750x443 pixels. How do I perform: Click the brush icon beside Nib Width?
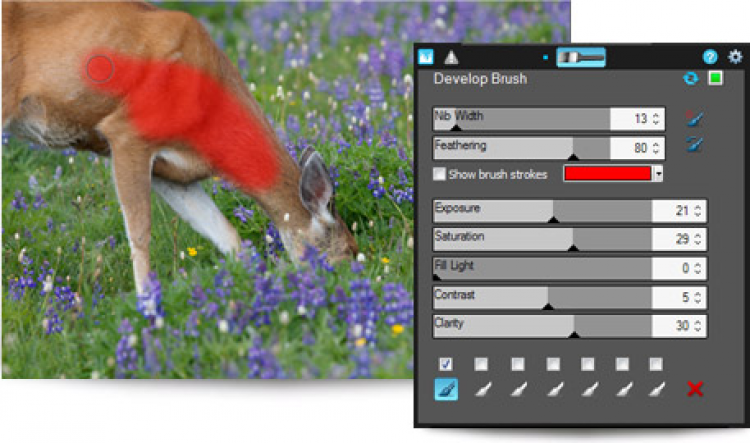(x=694, y=118)
